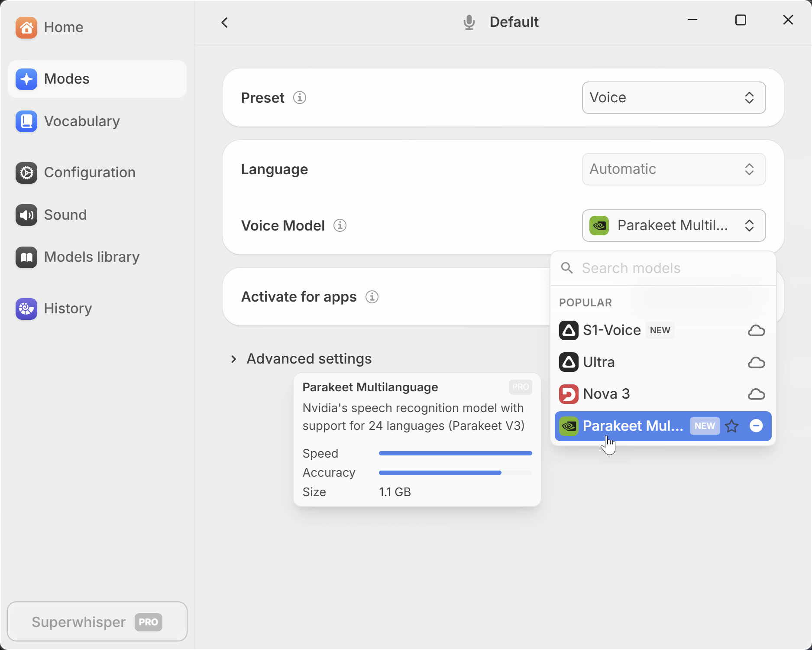
Task: Click the PRO badge in tooltip card
Action: click(x=521, y=387)
